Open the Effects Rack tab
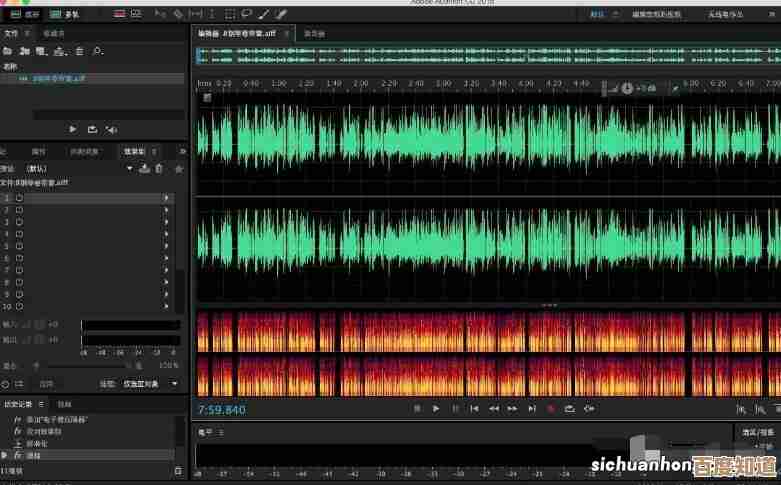This screenshot has height=485, width=781. 134,151
